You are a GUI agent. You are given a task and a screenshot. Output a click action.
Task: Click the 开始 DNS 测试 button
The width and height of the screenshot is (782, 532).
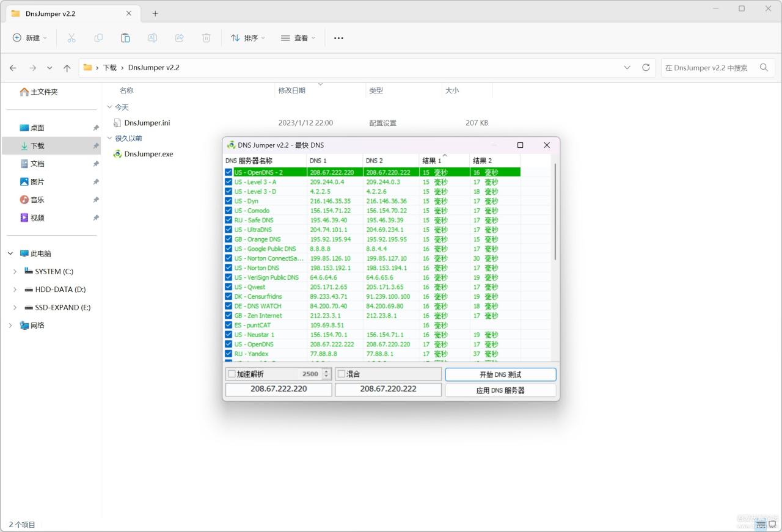point(500,374)
